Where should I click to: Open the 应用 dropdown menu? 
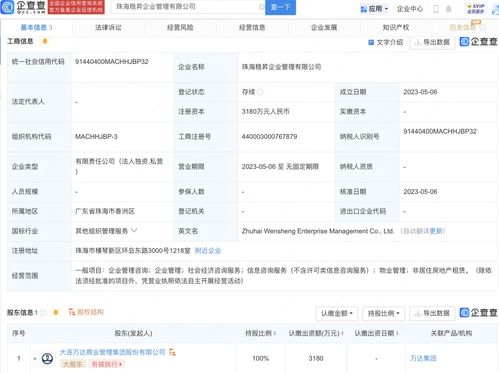tap(374, 9)
